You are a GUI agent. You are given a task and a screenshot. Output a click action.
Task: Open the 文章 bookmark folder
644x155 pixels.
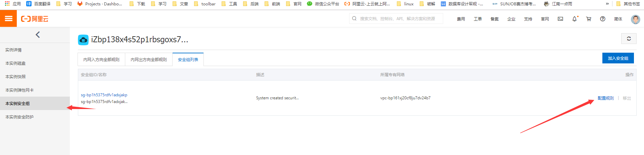point(180,4)
